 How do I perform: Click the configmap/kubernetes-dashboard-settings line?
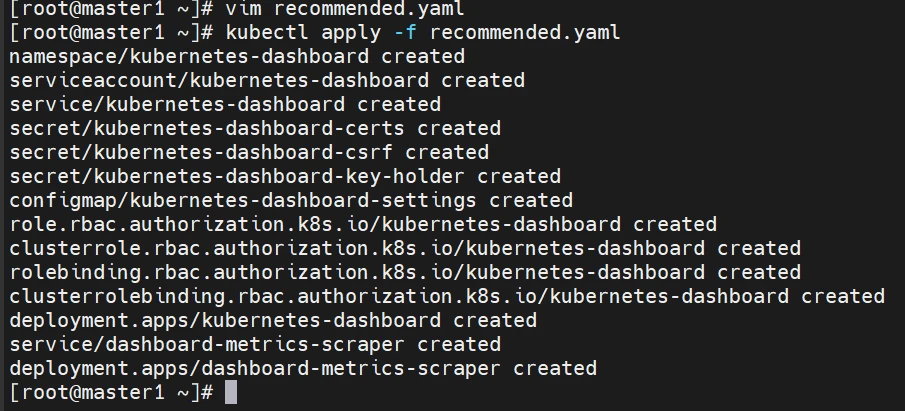[x=291, y=200]
